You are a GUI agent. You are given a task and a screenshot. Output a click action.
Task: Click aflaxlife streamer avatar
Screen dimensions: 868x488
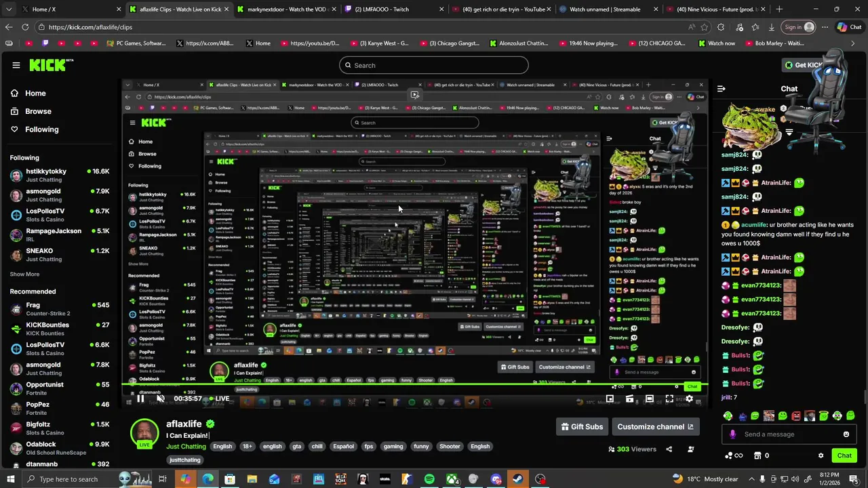pos(144,432)
